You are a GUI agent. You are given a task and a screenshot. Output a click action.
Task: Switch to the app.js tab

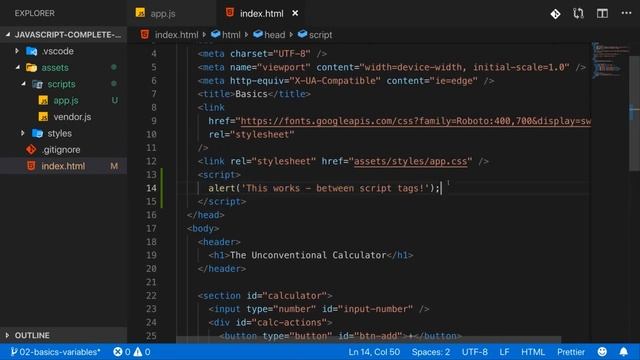162,13
